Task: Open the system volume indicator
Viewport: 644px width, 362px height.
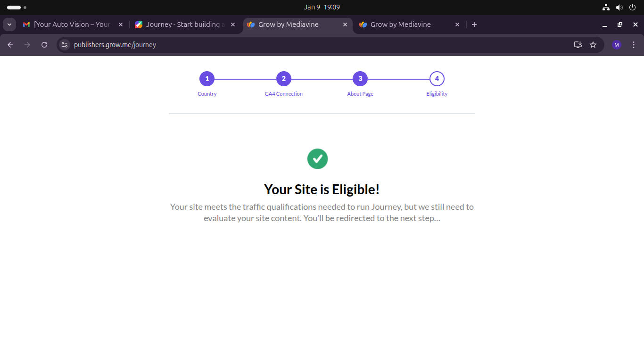Action: point(619,7)
